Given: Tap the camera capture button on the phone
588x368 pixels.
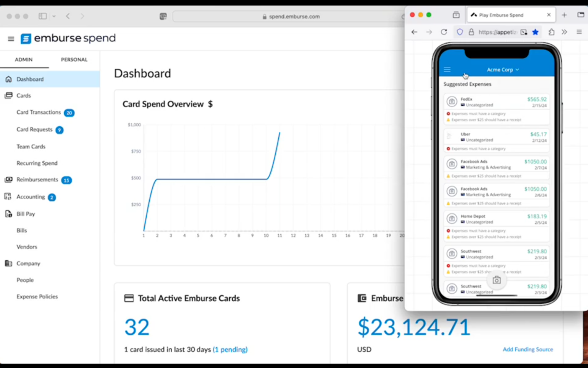Looking at the screenshot, I should 497,280.
